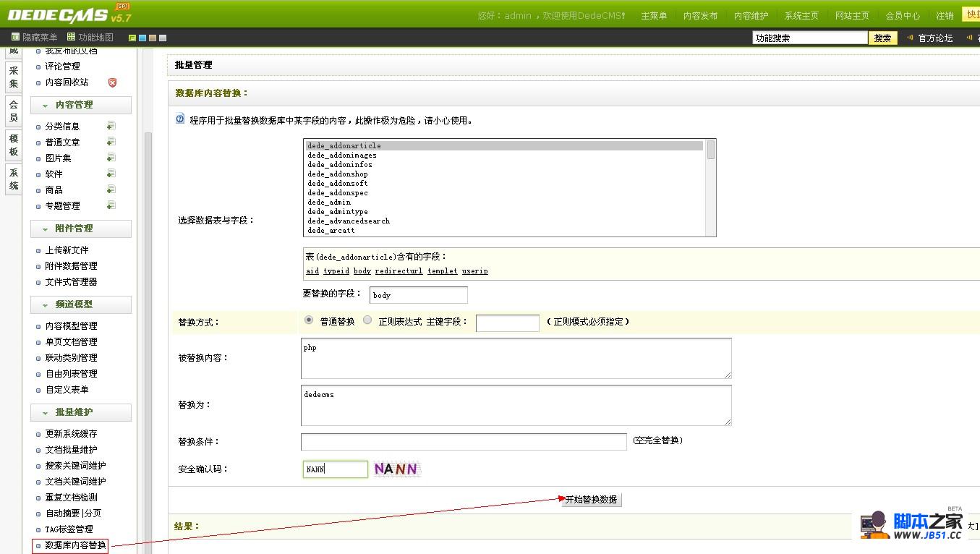980x554 pixels.
Task: Click the 要替换的字段 input containing body
Action: pyautogui.click(x=418, y=295)
